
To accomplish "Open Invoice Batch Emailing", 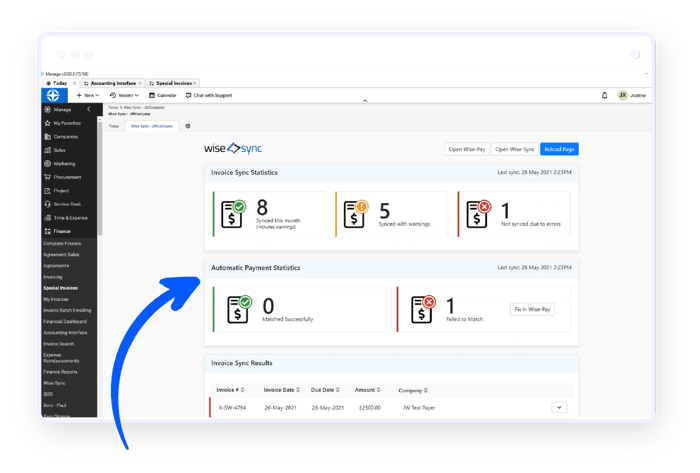I will [x=67, y=310].
